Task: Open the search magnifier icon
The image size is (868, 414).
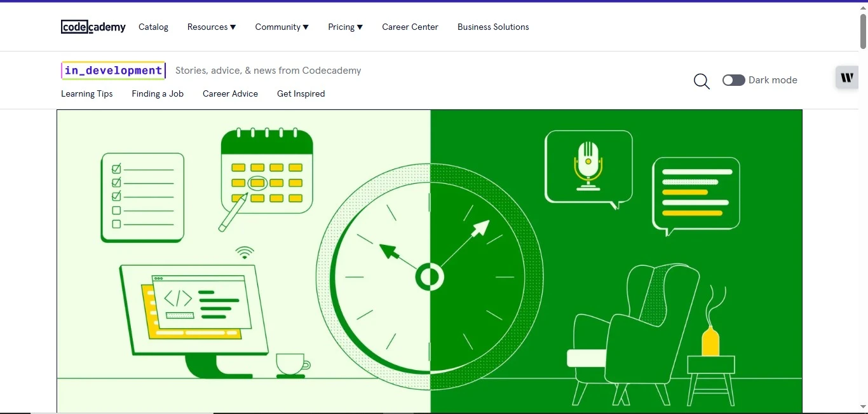Action: 702,81
